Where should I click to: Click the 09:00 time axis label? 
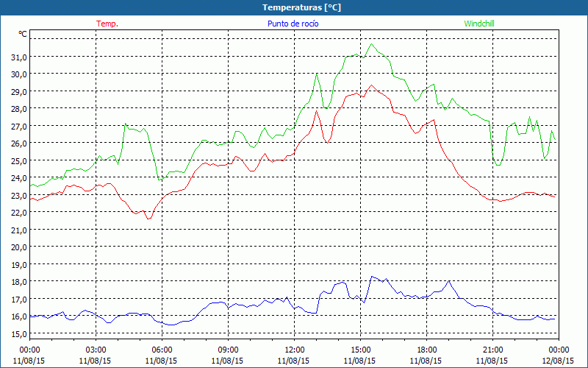(228, 350)
